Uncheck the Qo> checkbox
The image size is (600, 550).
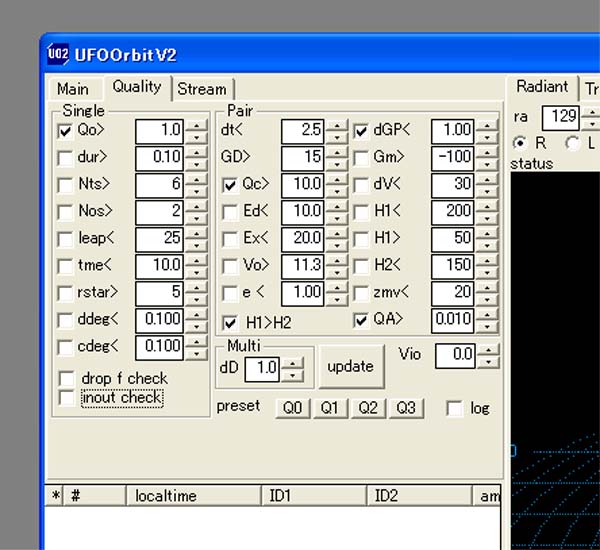pos(65,131)
